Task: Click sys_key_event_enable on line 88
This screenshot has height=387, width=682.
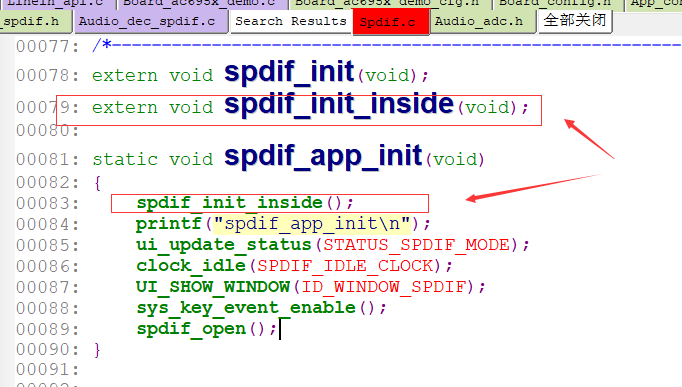Action: (x=246, y=308)
